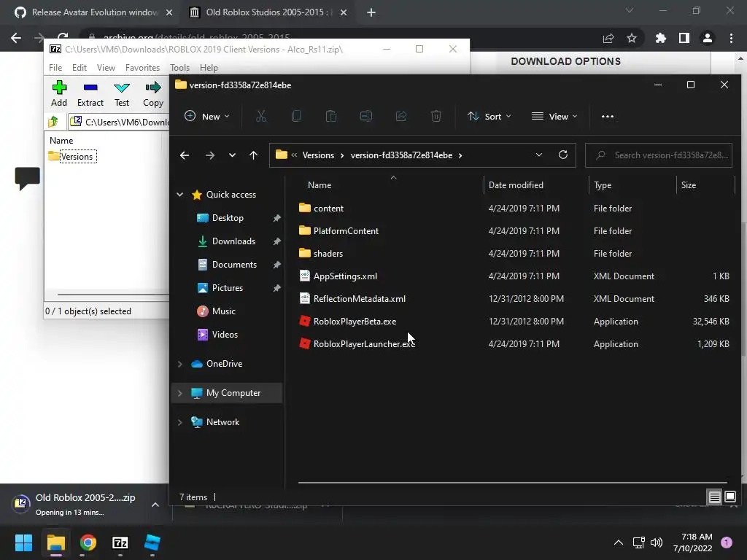The image size is (747, 560).
Task: Open the Roblox Studio taskbar icon
Action: tap(152, 542)
